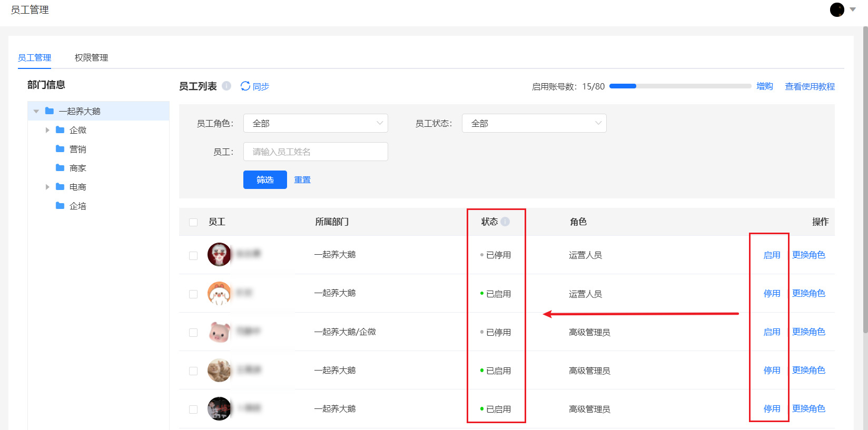Click the folder icon beside 企培
The width and height of the screenshot is (868, 430).
(60, 205)
